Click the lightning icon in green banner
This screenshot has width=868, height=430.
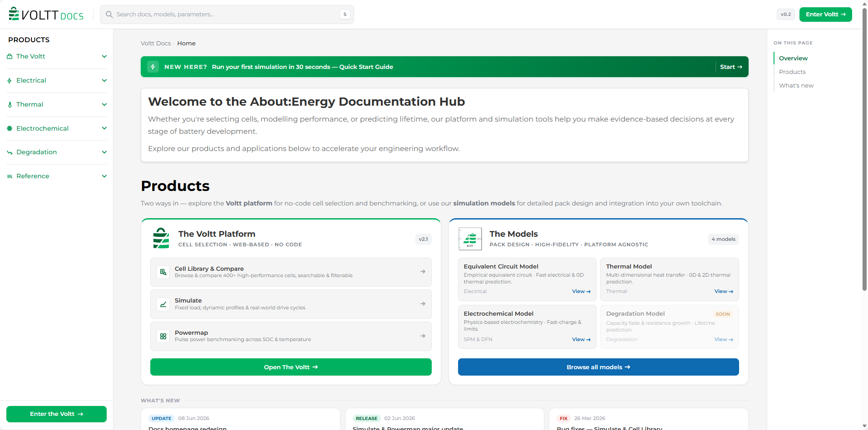pyautogui.click(x=153, y=67)
